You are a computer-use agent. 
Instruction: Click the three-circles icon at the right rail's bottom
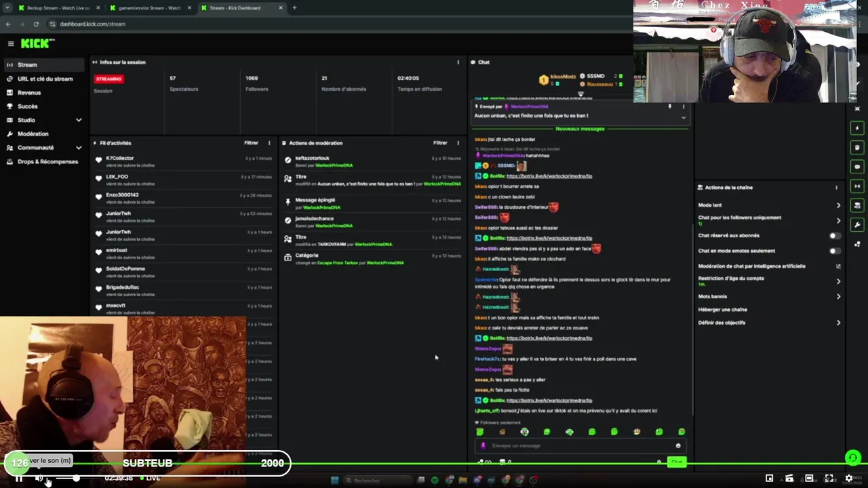857,244
